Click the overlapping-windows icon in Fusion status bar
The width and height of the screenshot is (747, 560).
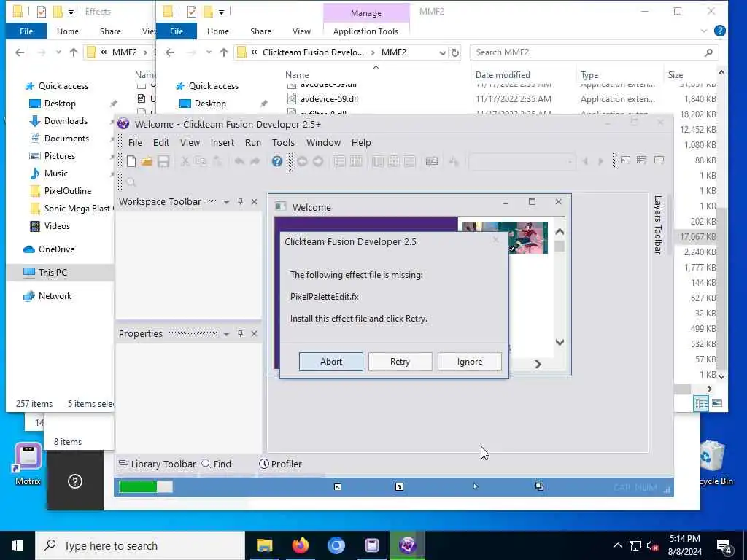click(539, 486)
